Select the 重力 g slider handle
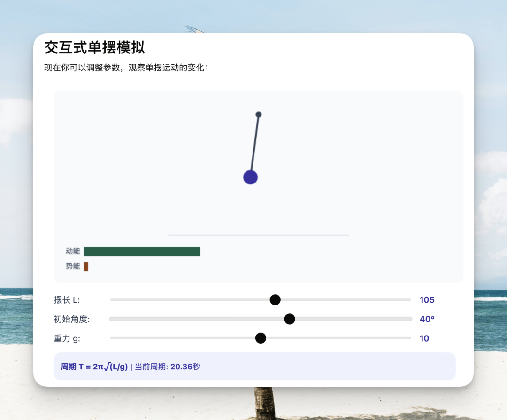507x420 pixels. 260,338
